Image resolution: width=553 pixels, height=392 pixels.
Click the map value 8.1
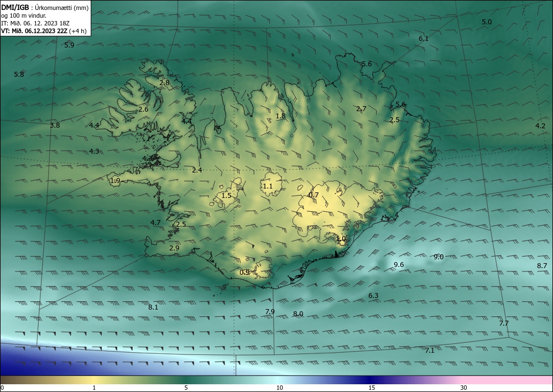pos(153,307)
